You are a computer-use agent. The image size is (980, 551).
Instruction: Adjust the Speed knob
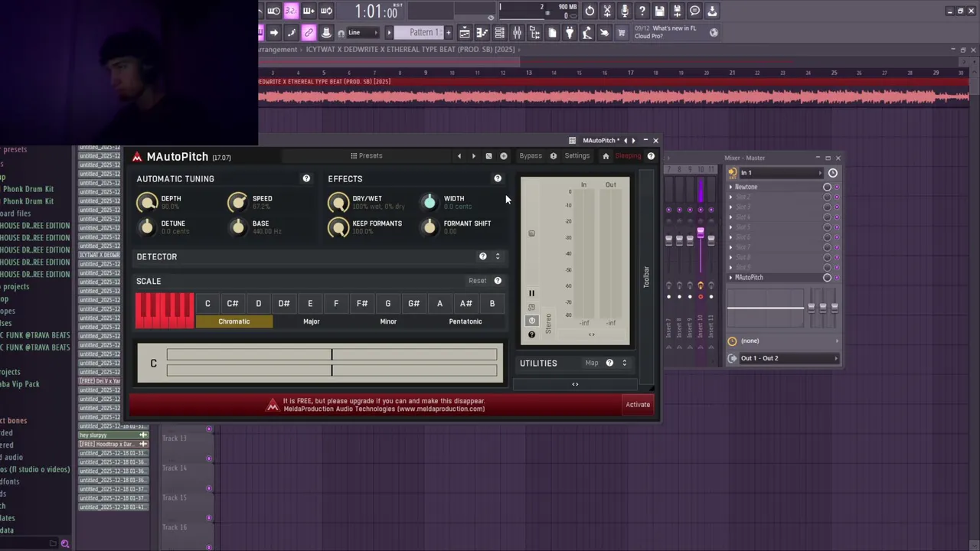pyautogui.click(x=238, y=202)
